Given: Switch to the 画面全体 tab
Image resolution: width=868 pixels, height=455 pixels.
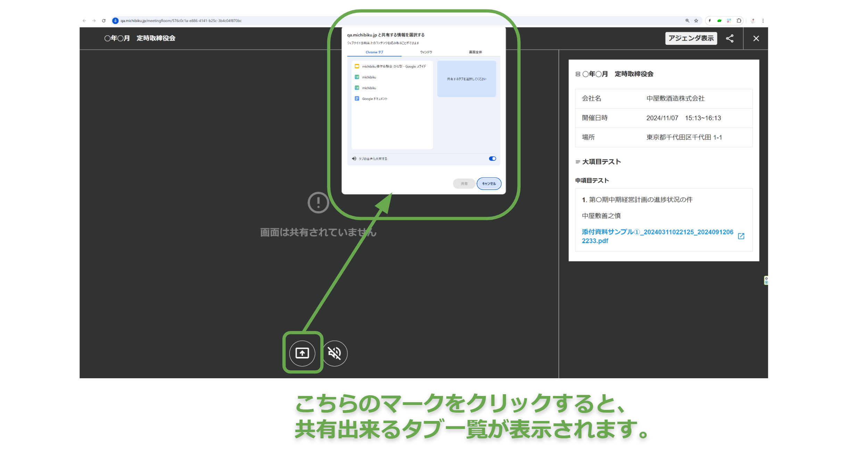Looking at the screenshot, I should (x=475, y=52).
